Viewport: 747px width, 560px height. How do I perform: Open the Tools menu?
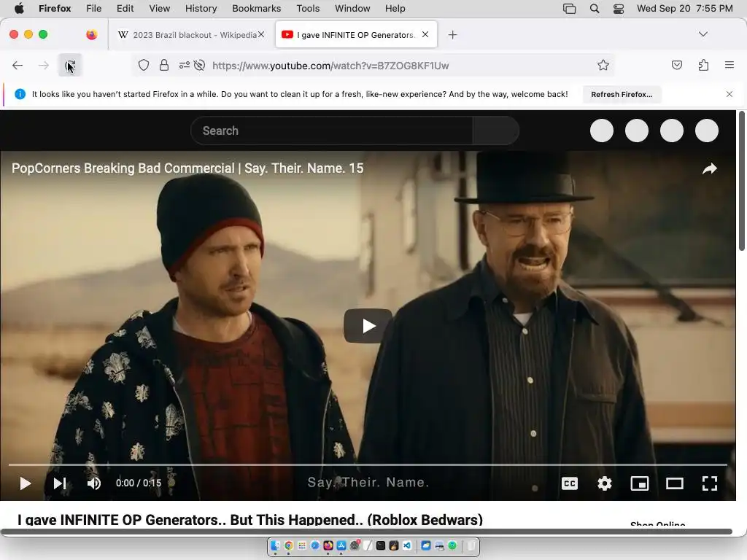point(308,9)
